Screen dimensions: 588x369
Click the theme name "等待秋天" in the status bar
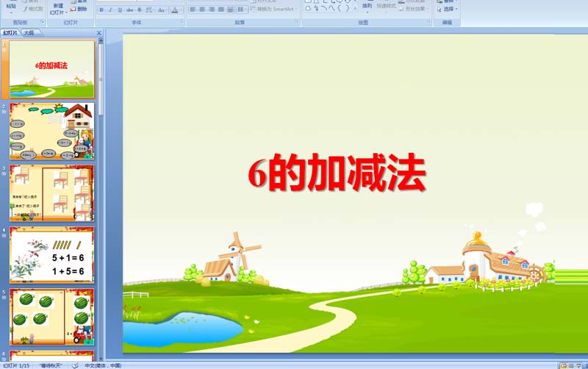(50, 365)
